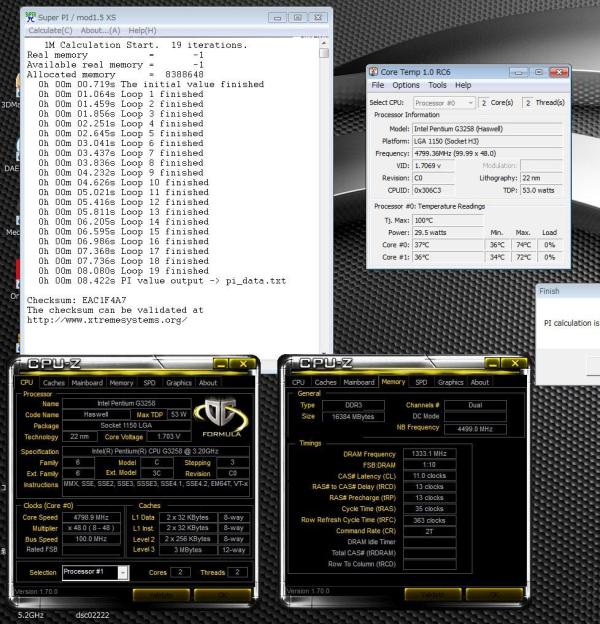This screenshot has height=624, width=600.
Task: Switch to Mainboard tab in left CPU-Z
Action: [x=87, y=383]
